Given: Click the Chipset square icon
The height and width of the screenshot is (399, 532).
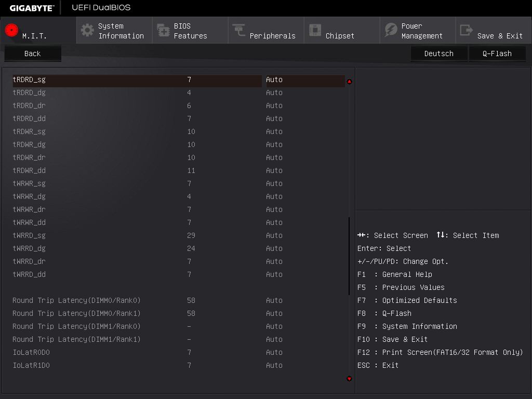Looking at the screenshot, I should (315, 30).
